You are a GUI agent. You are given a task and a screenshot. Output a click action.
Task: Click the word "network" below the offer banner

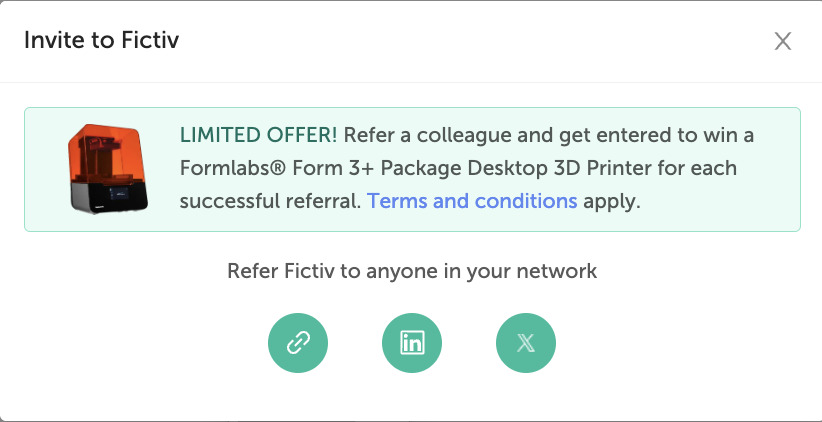click(561, 271)
